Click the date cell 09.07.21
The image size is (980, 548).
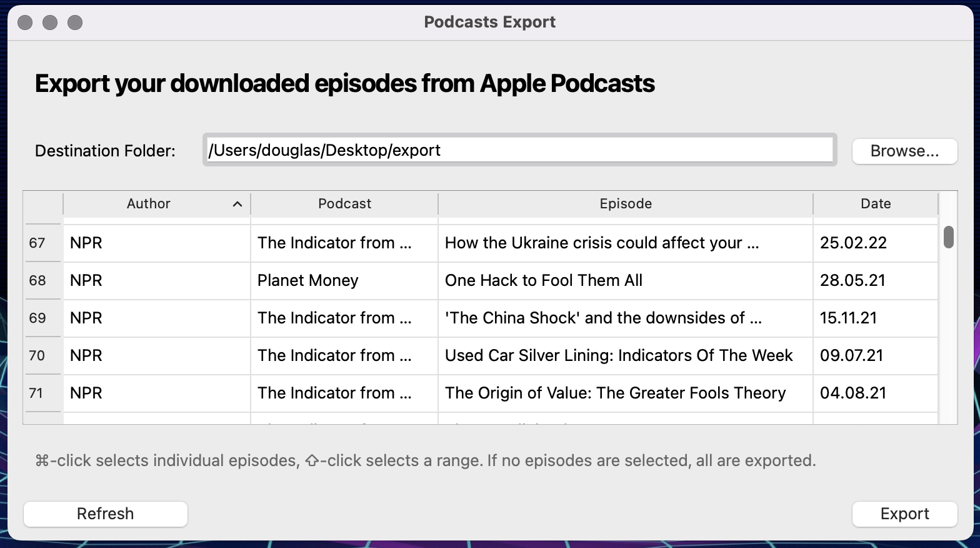click(x=876, y=355)
